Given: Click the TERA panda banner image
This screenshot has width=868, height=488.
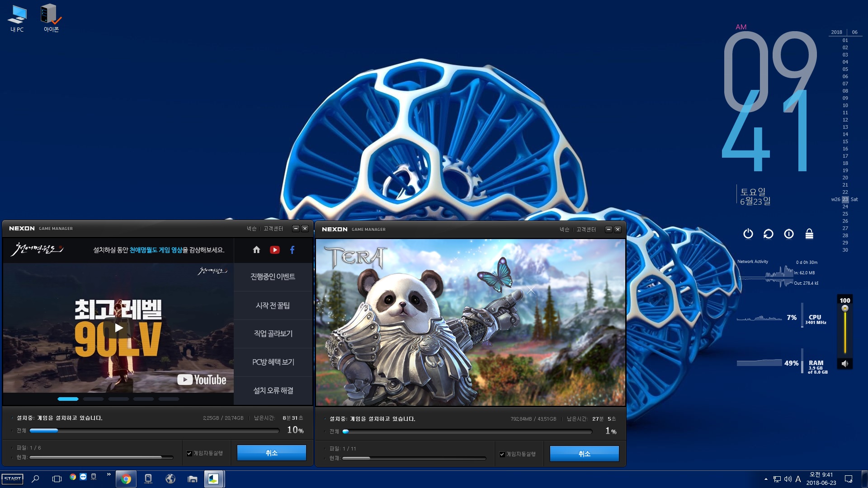Looking at the screenshot, I should click(471, 322).
